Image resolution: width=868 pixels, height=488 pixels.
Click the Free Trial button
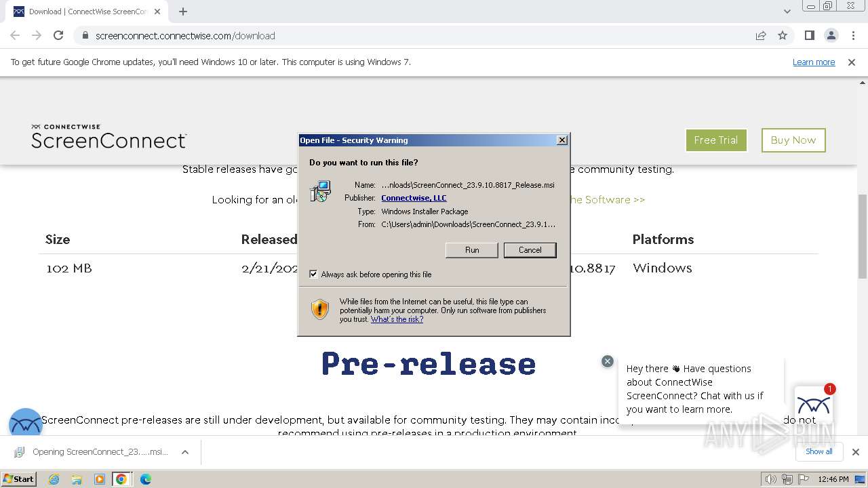(x=716, y=140)
